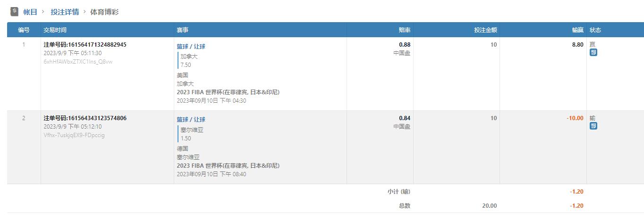Click the 赔率 column header
Screen dimensions: 644x220
pyautogui.click(x=405, y=30)
